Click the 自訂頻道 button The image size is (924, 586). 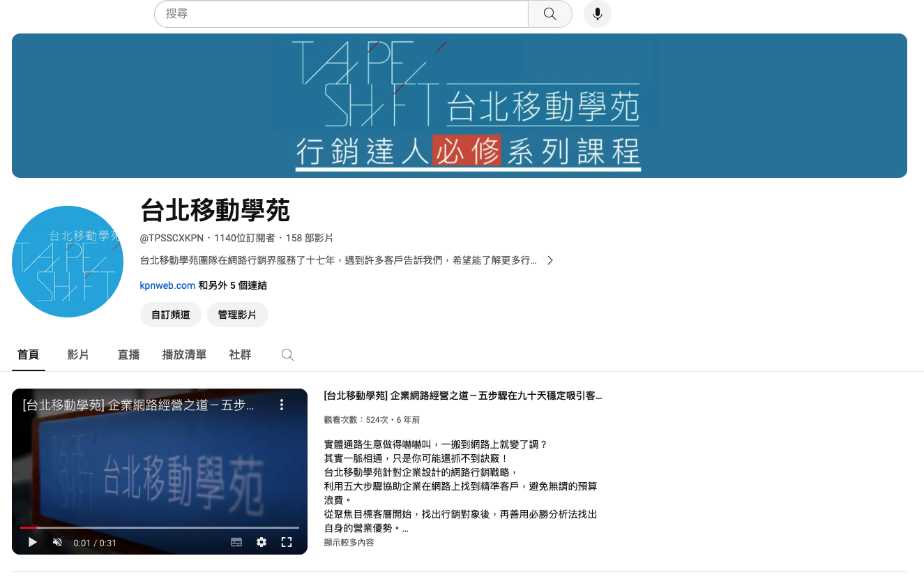(171, 315)
